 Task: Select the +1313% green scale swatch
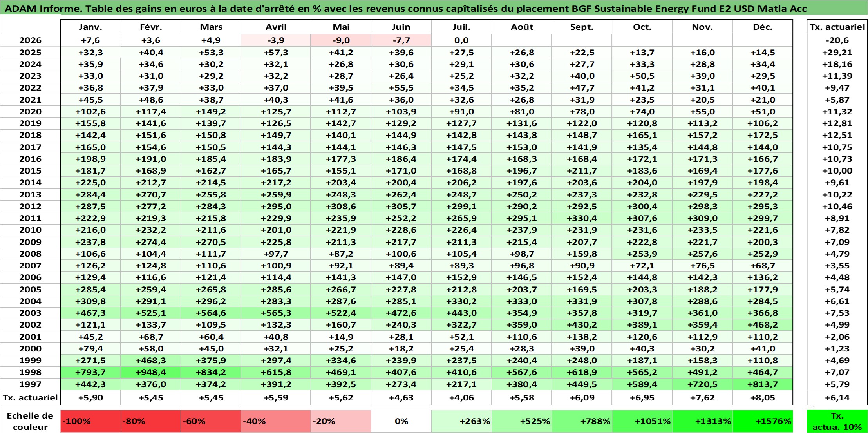click(702, 421)
